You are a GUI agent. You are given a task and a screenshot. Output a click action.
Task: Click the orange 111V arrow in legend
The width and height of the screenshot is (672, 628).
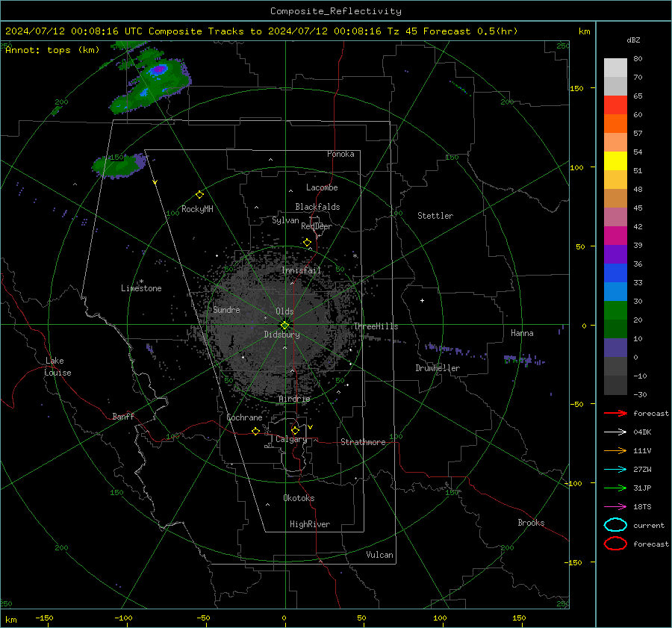[x=615, y=450]
